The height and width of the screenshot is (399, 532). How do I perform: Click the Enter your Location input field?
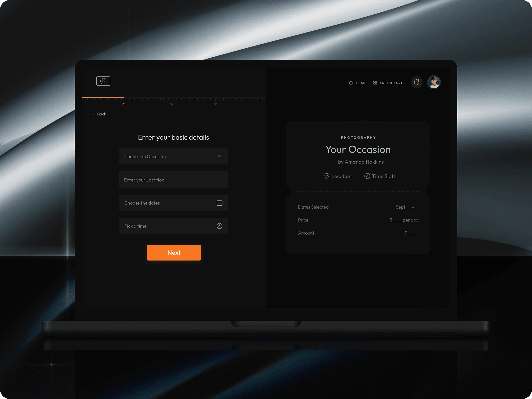pyautogui.click(x=174, y=179)
